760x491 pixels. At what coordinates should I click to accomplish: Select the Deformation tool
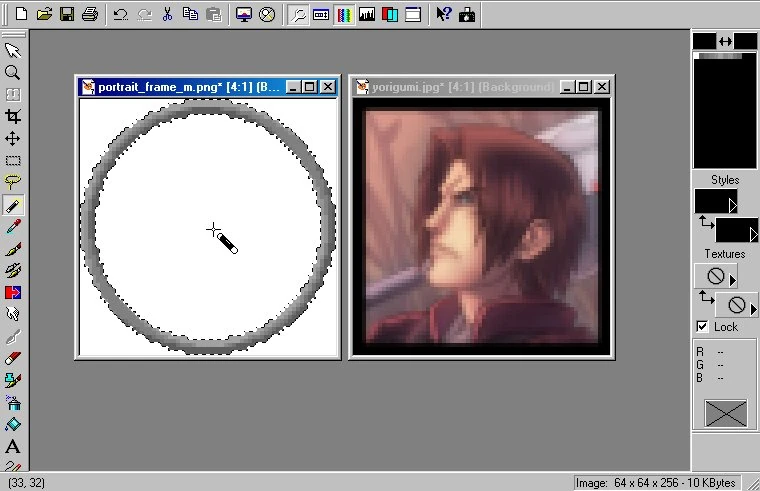coord(13,95)
